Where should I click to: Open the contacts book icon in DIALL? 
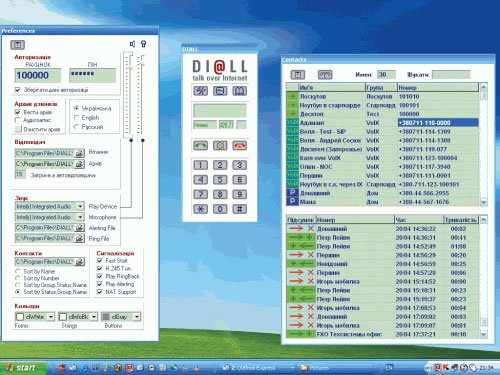[x=240, y=91]
